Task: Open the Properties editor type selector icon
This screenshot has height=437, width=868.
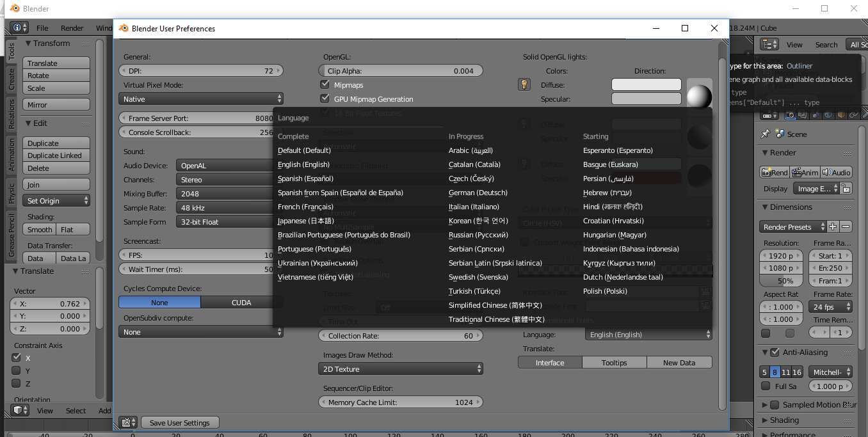Action: [769, 115]
